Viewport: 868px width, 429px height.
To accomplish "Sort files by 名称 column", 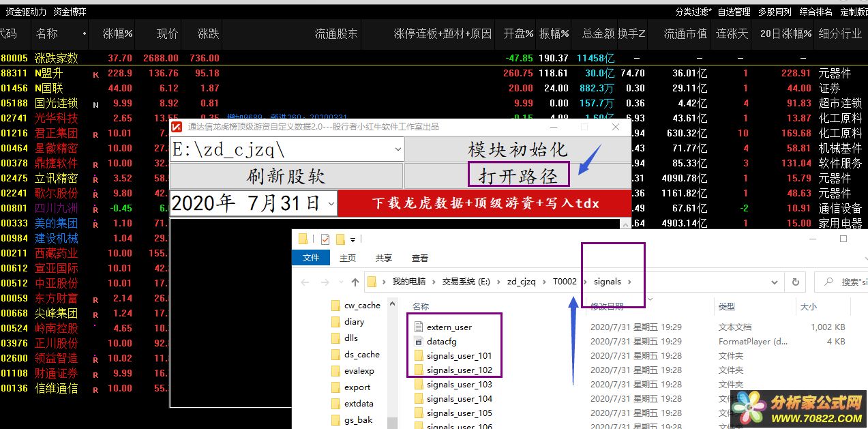I will click(421, 307).
